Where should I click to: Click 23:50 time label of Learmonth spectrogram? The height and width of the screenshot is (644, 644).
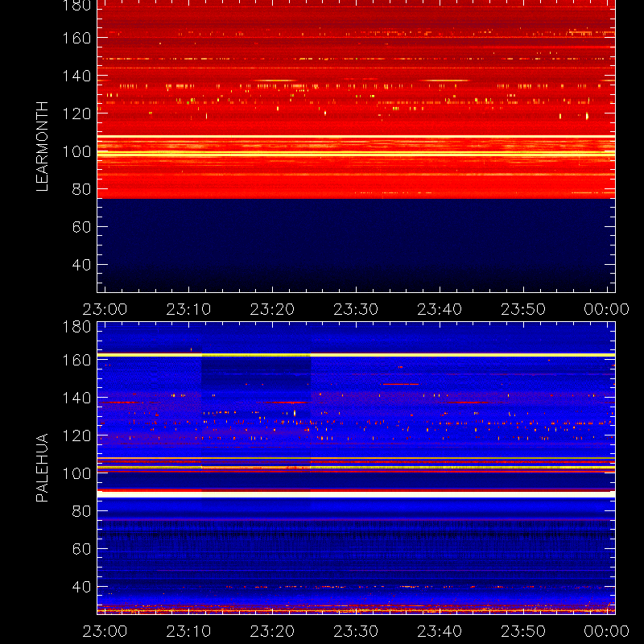point(523,309)
